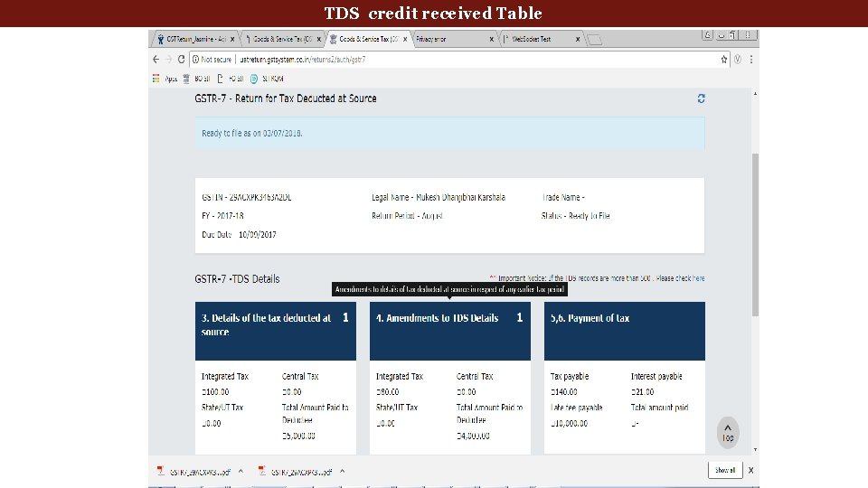Click the scrollbar down arrow

(755, 450)
